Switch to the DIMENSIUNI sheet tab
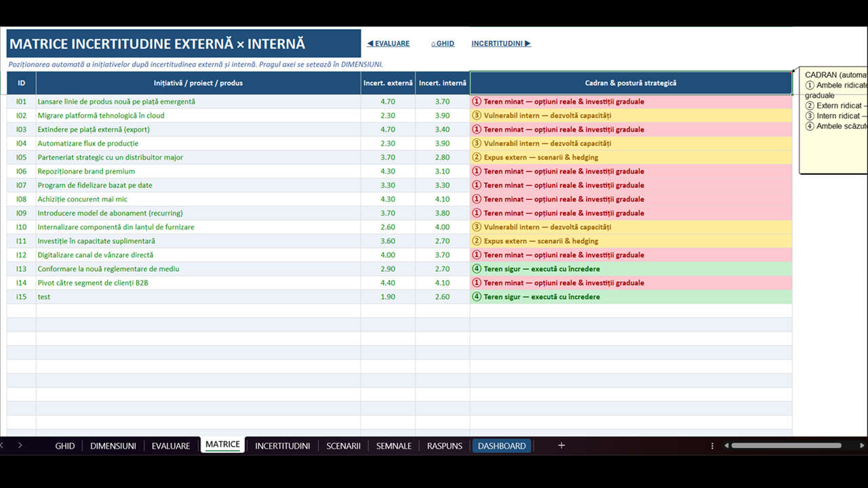Viewport: 868px width, 488px height. (x=113, y=445)
